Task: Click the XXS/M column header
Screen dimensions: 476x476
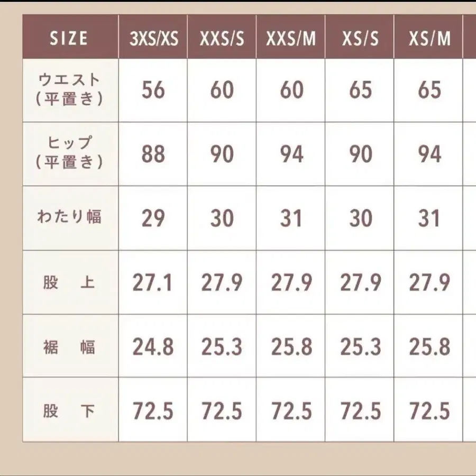Action: click(x=291, y=39)
